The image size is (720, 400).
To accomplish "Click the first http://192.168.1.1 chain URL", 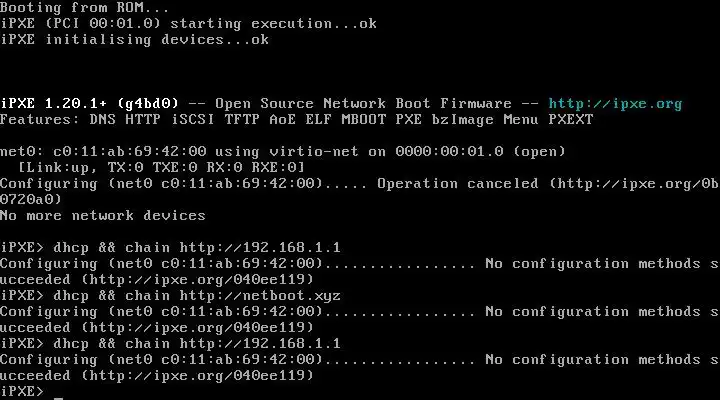I will click(x=261, y=247).
